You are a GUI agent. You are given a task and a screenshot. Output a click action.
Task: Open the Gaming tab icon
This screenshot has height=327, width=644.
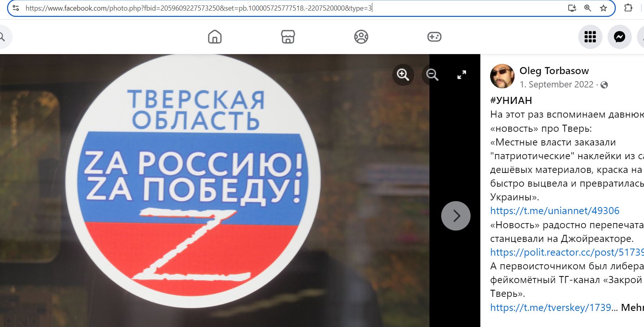pos(434,37)
